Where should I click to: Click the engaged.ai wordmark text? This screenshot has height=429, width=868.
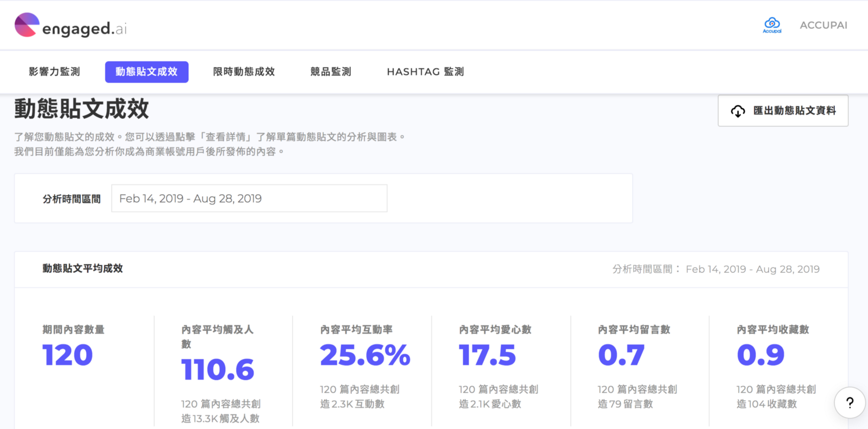(85, 29)
